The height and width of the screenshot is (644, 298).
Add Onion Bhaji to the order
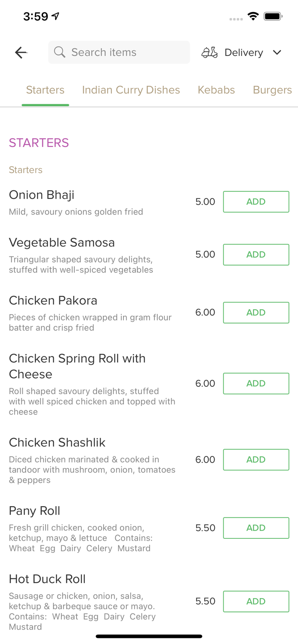click(x=256, y=201)
